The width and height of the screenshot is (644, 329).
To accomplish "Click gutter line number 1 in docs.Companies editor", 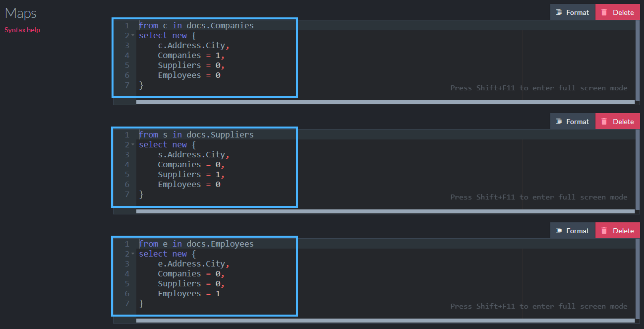I will click(127, 25).
